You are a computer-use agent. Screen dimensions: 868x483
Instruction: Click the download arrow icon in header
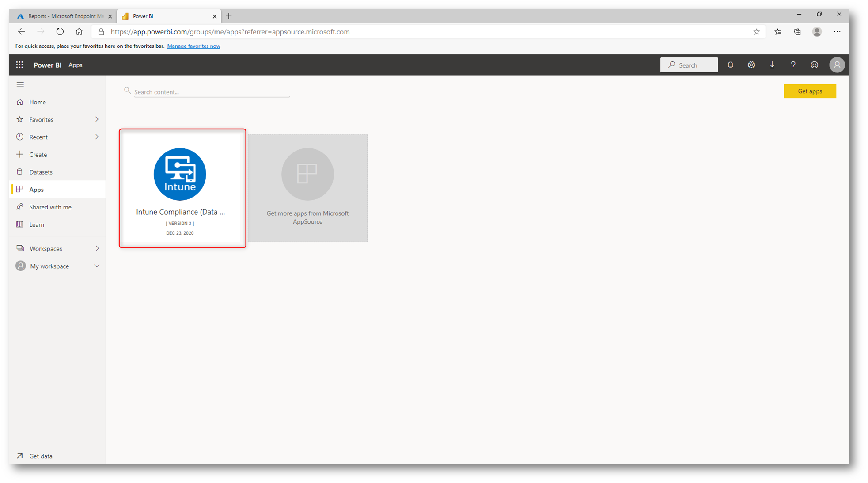point(772,65)
